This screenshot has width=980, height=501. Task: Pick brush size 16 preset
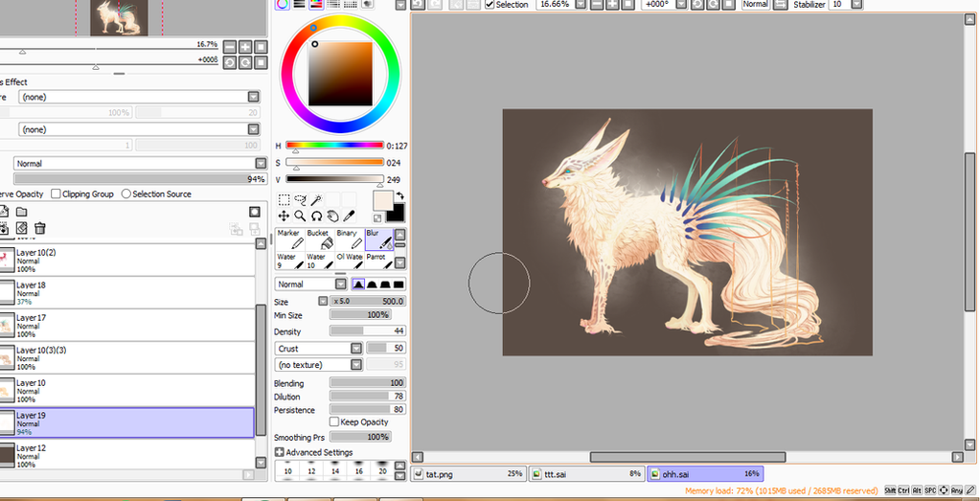point(358,471)
